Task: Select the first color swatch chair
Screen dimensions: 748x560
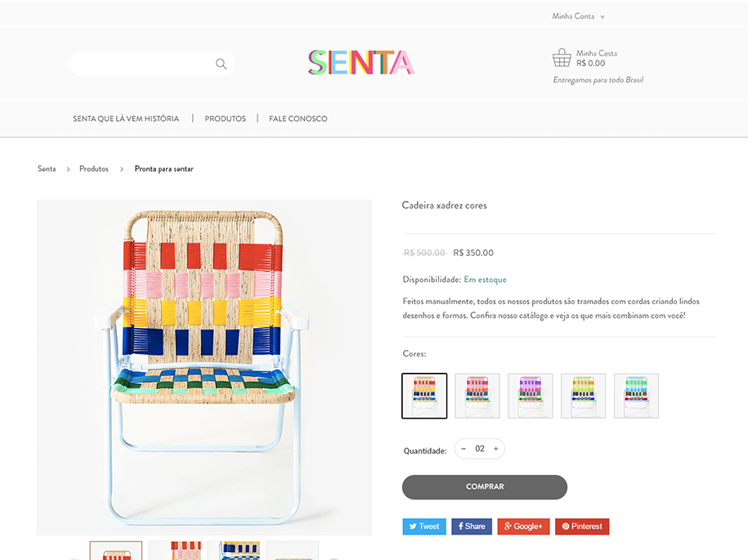Action: pyautogui.click(x=424, y=396)
